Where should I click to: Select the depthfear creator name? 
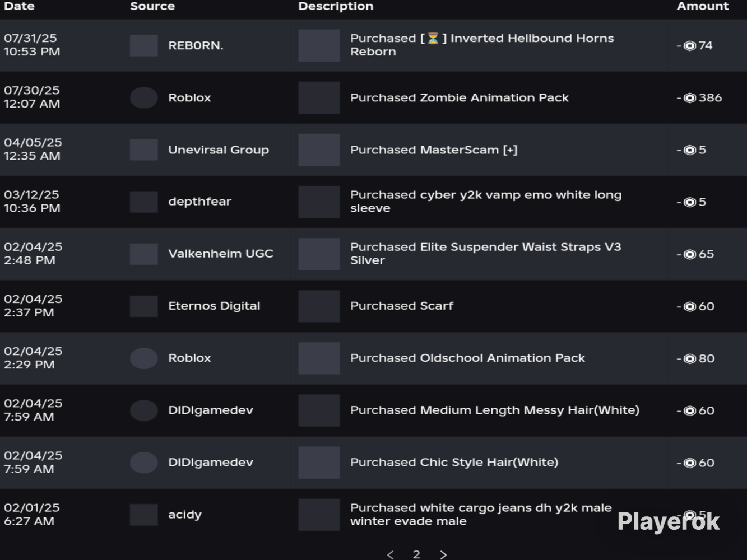tap(199, 202)
